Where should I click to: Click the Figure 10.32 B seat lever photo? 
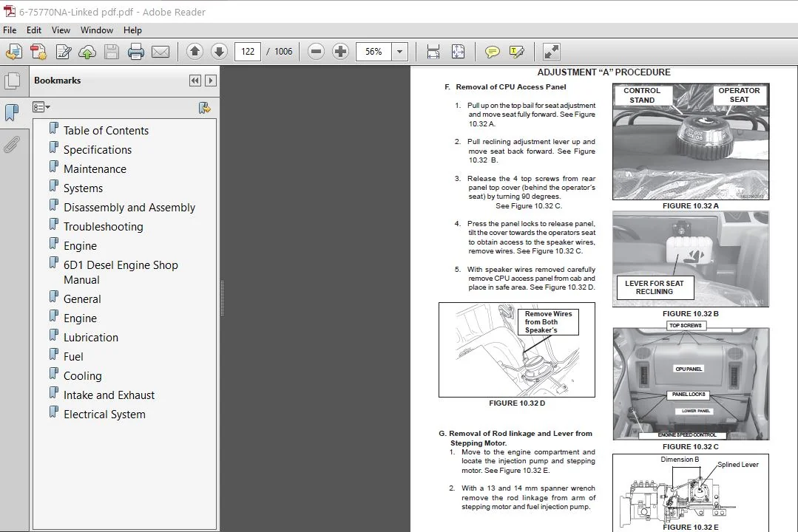coord(691,259)
